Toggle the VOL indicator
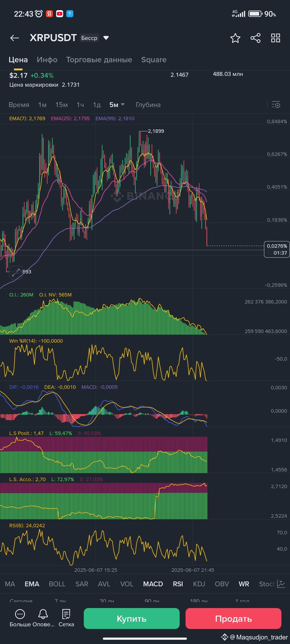Image resolution: width=290 pixels, height=644 pixels. (x=127, y=584)
